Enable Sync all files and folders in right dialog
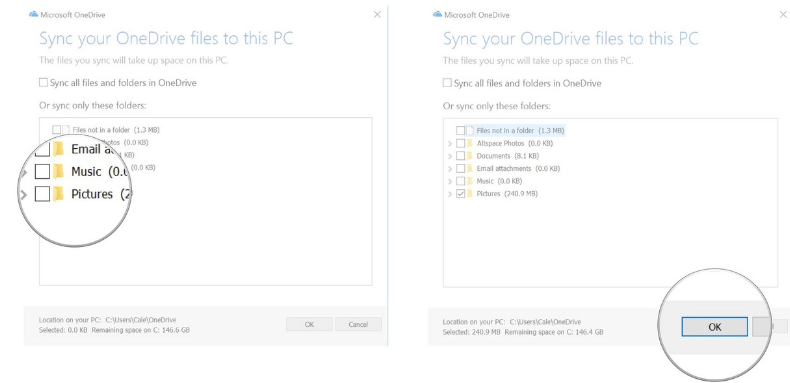Viewport: 790px width, 383px height. point(447,83)
